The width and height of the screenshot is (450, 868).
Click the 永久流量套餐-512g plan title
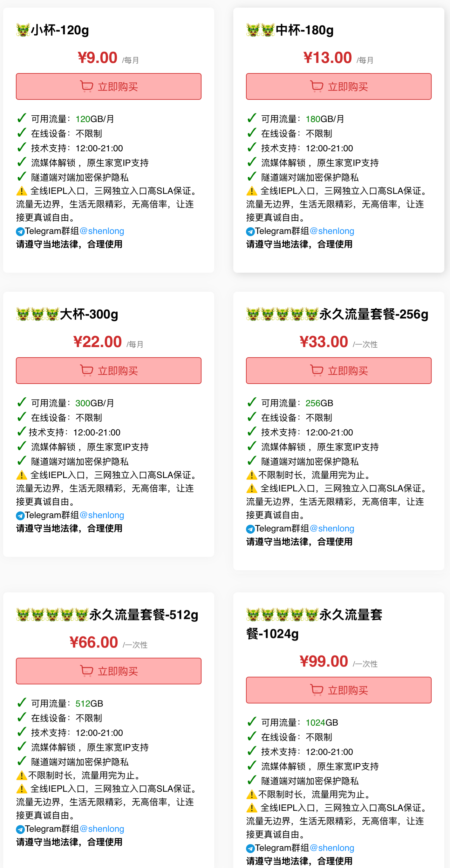pyautogui.click(x=144, y=615)
